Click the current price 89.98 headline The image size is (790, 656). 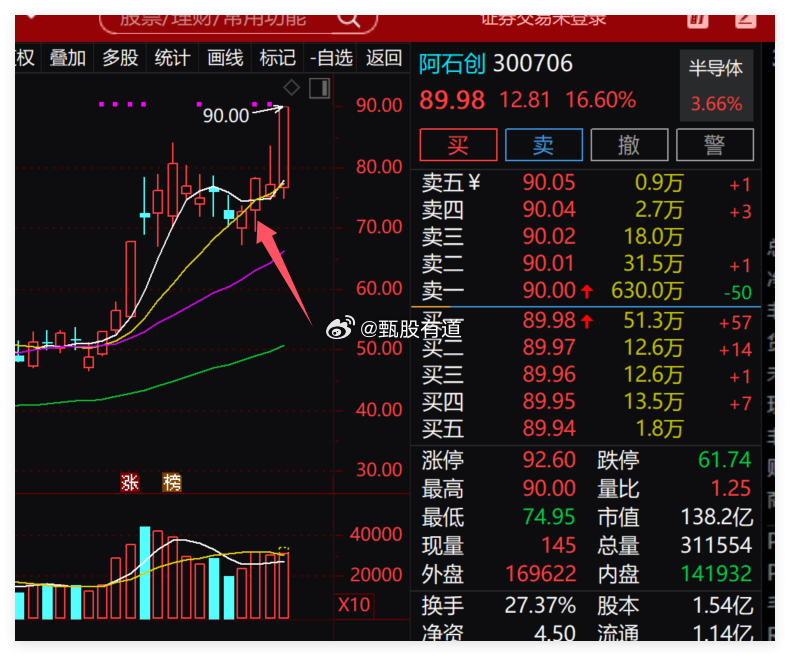(452, 100)
